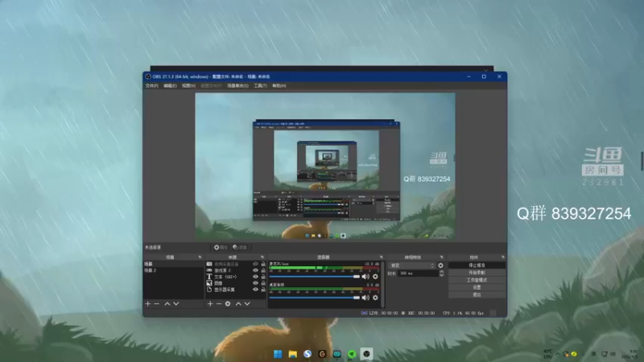
Task: Click the 属性 properties button above Sources
Action: tap(221, 248)
